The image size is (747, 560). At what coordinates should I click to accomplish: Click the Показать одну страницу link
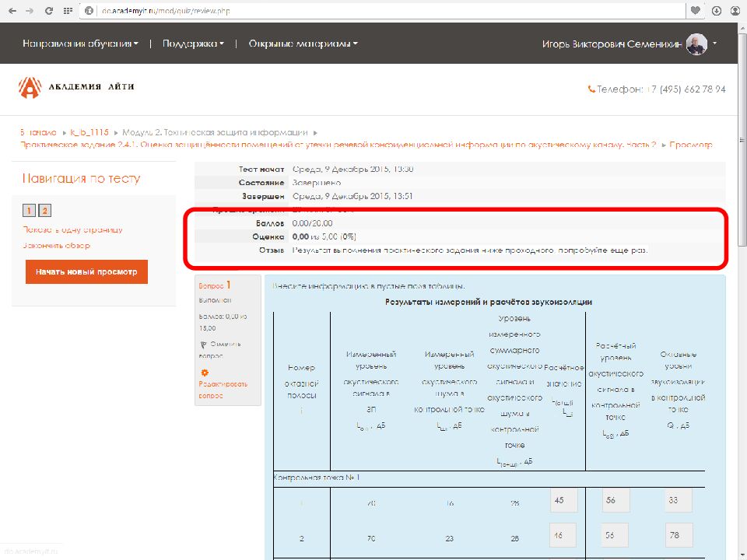click(72, 229)
